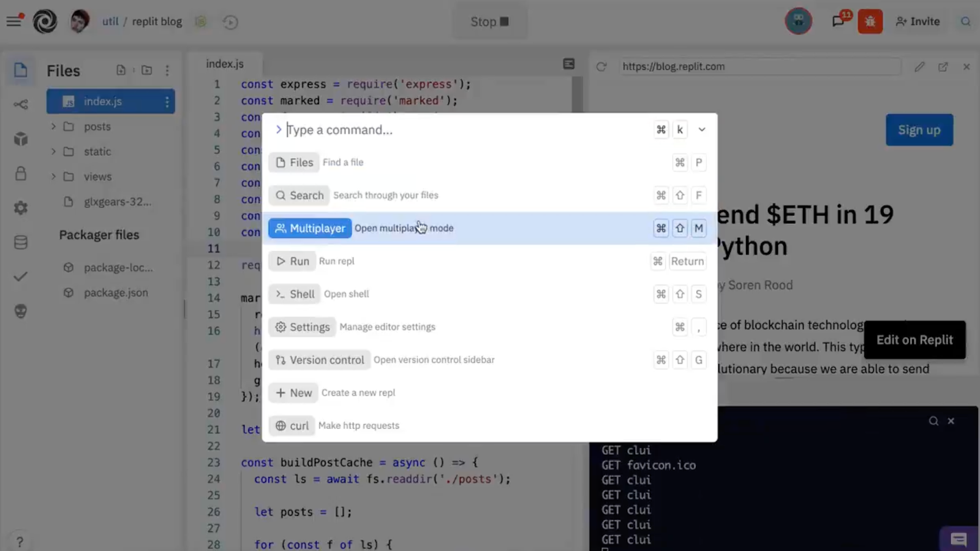Click the search icon in the header

click(965, 21)
